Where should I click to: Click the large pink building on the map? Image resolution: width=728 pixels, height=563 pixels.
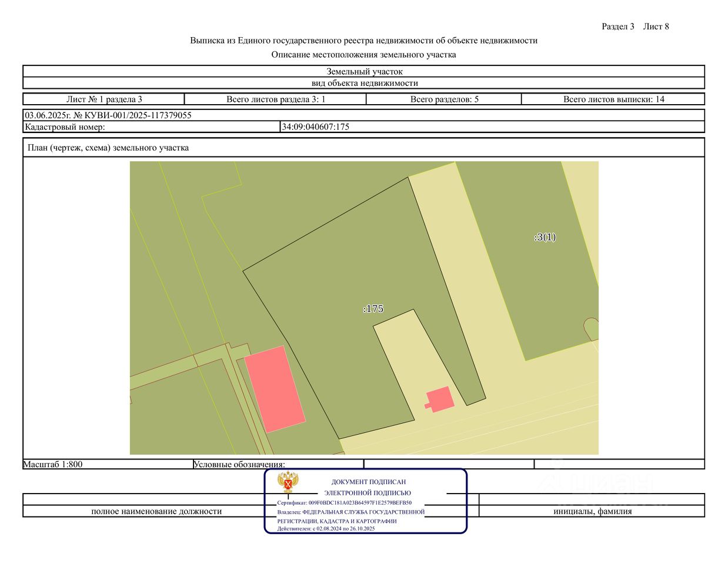[275, 389]
